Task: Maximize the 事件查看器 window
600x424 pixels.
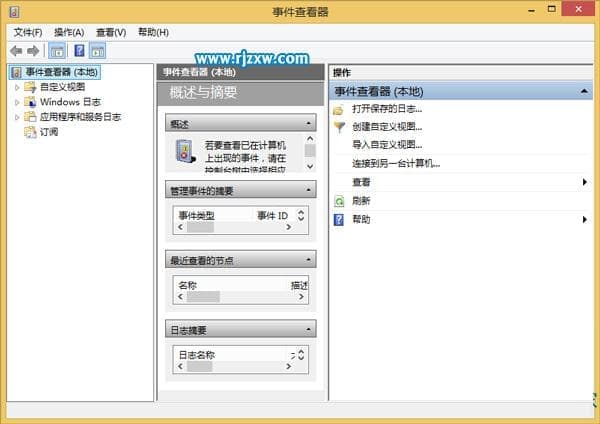Action: pyautogui.click(x=551, y=9)
